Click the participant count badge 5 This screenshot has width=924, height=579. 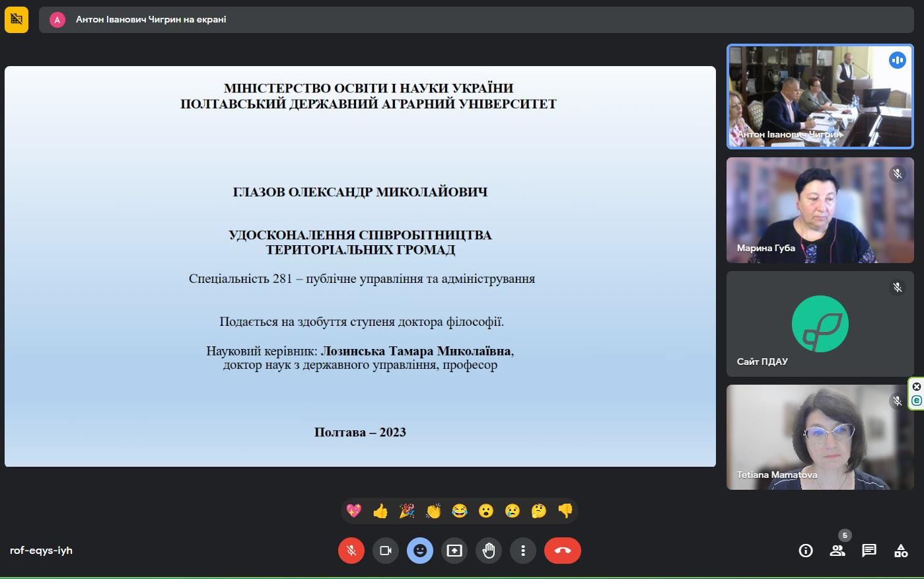pos(845,535)
